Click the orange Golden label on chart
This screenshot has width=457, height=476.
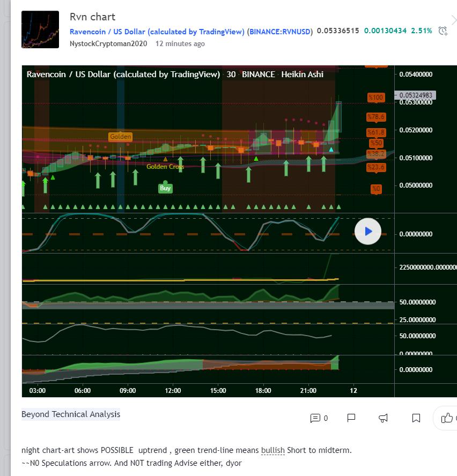coord(120,137)
